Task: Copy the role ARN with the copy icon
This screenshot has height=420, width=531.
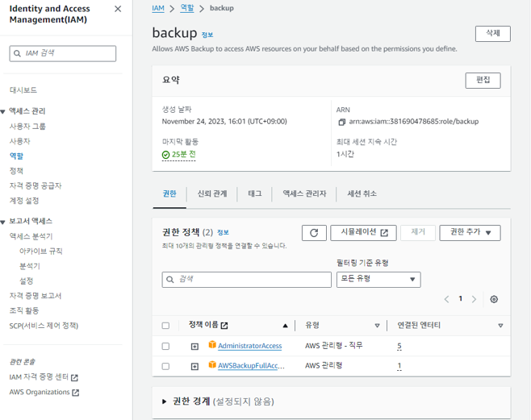Action: click(341, 122)
